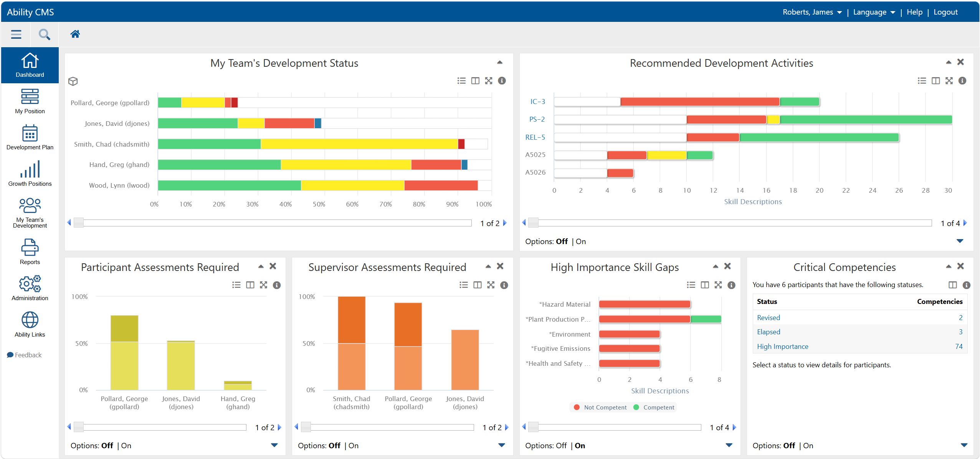Open My Position in sidebar
This screenshot has height=459, width=980.
[x=30, y=101]
